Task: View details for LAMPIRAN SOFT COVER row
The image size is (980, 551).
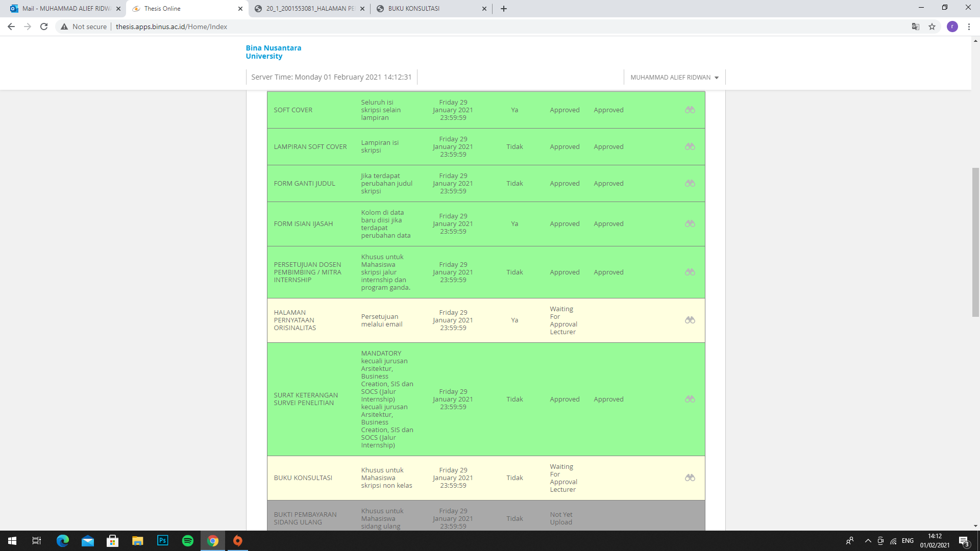Action: click(690, 146)
